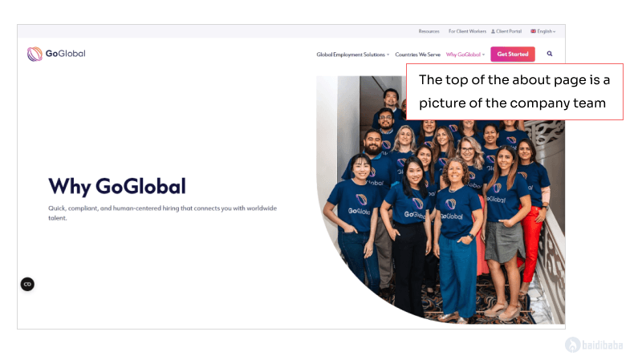Open the Resources top menu link
This screenshot has width=642, height=364.
click(x=429, y=31)
